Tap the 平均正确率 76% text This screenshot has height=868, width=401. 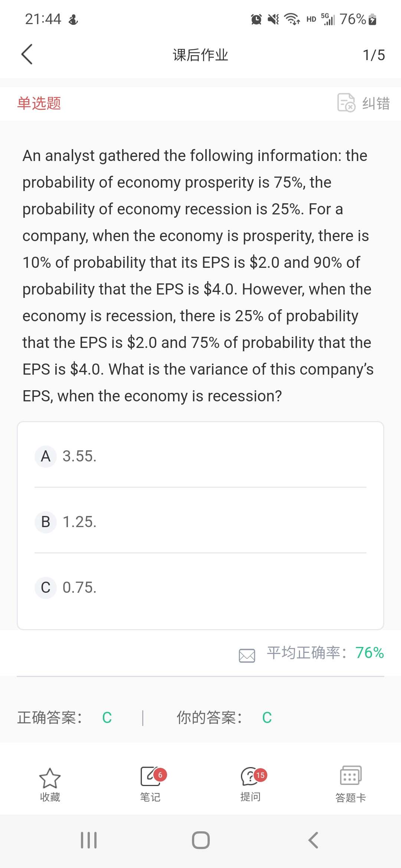[x=325, y=652]
